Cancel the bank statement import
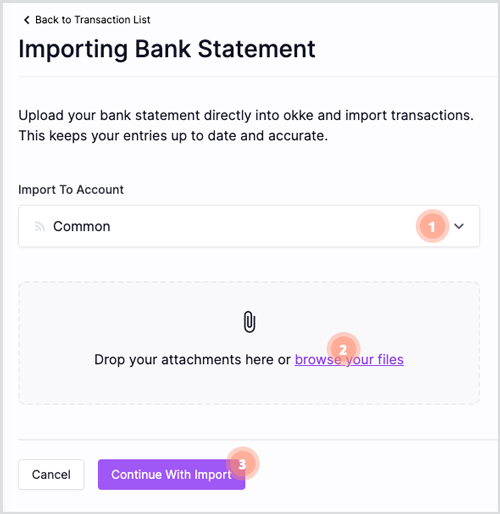The width and height of the screenshot is (500, 514). tap(51, 475)
